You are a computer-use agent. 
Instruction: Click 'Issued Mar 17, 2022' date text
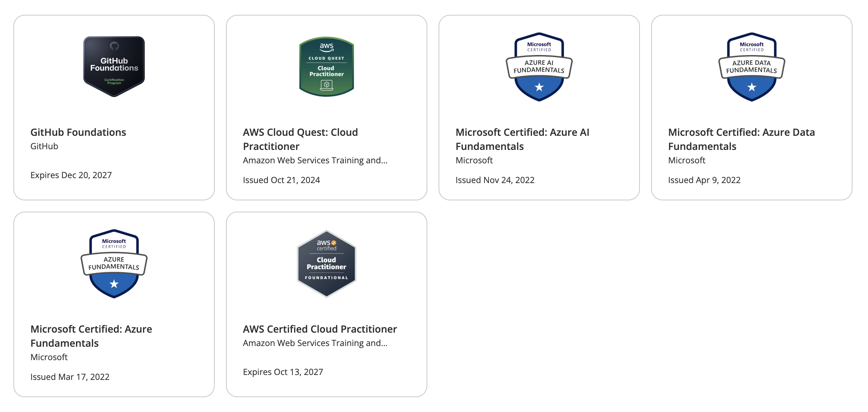pyautogui.click(x=70, y=377)
